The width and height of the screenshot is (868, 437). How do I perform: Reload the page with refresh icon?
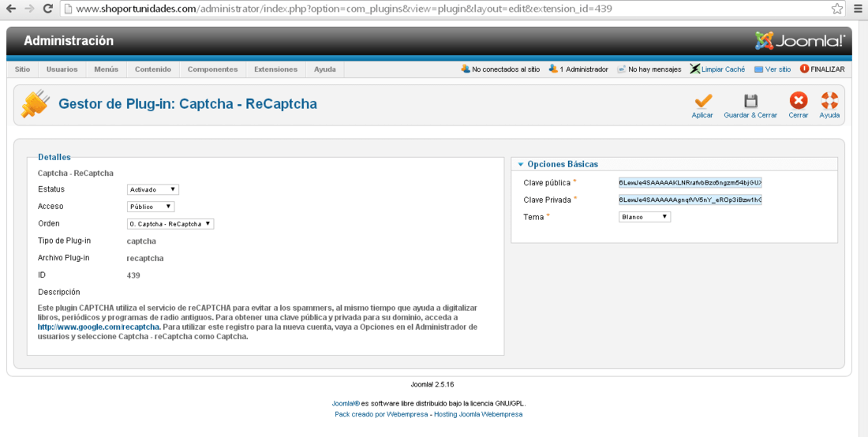47,9
